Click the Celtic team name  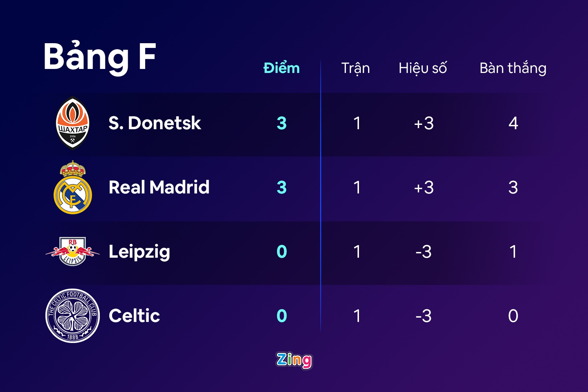[134, 316]
